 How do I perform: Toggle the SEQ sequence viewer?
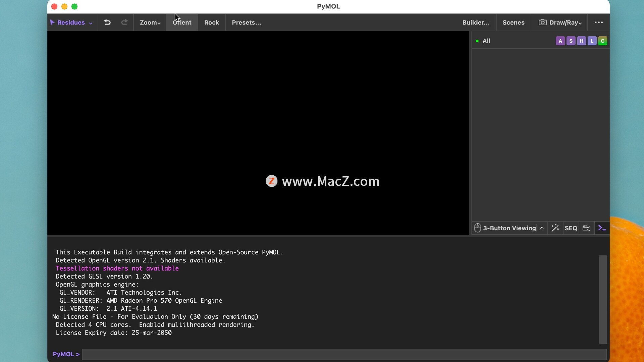tap(571, 228)
